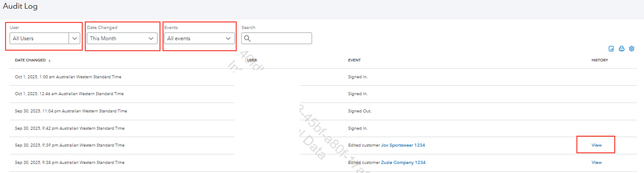Select the 'Signed Out.' event entry
Screen dimensions: 644x173
359,111
